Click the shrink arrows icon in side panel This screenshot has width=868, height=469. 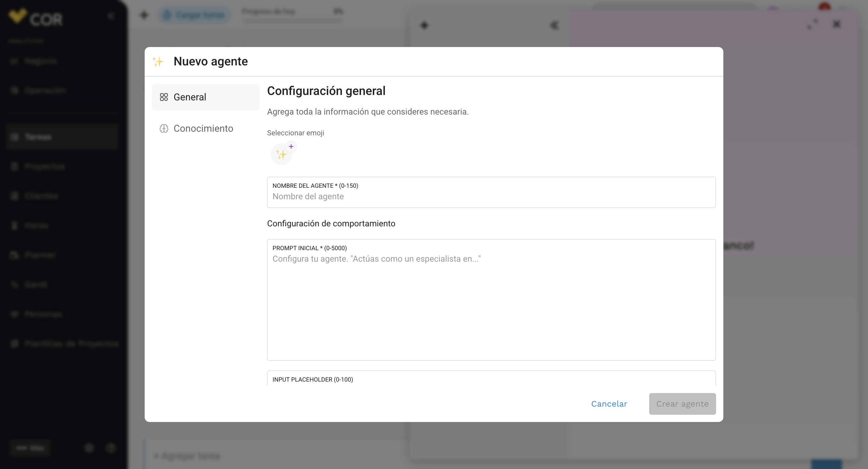point(813,24)
